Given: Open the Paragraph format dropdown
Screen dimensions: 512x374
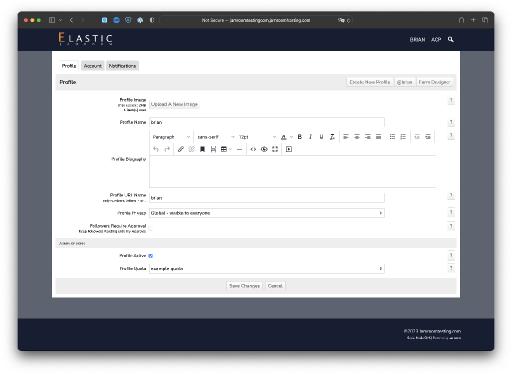Looking at the screenshot, I should tap(171, 137).
